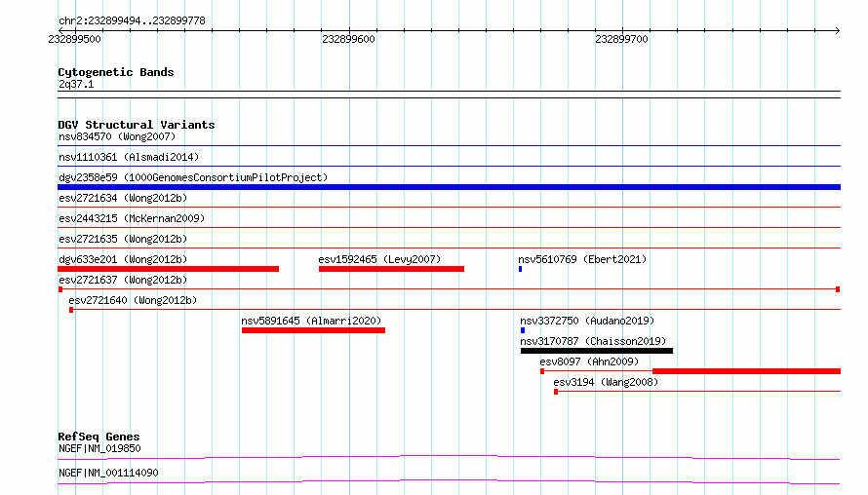Open variant esv8097 (Ahn2009) label
Viewport: 868px width, 495px height.
pos(589,362)
